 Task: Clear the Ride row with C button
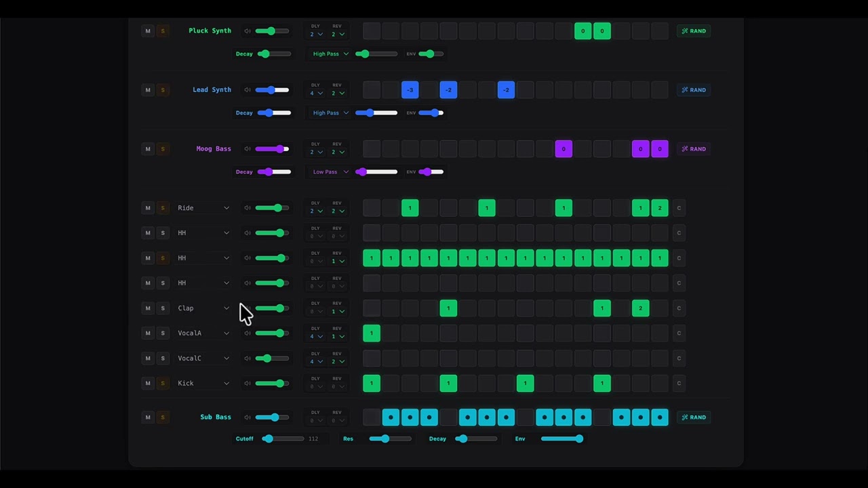pos(679,208)
